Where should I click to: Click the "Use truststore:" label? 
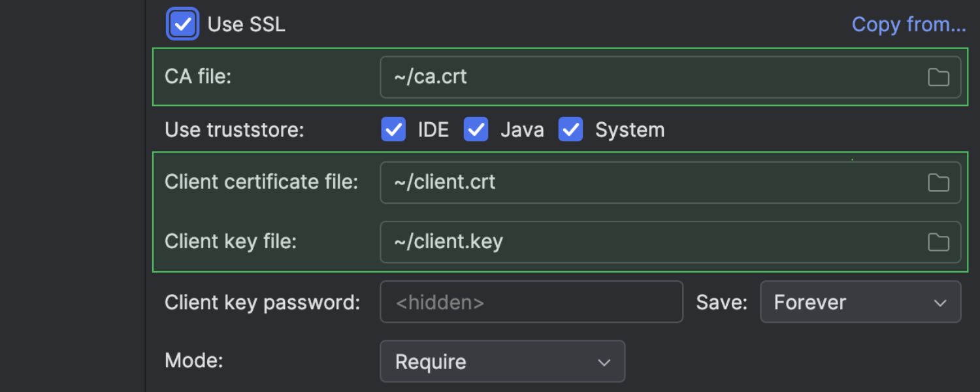click(x=235, y=130)
